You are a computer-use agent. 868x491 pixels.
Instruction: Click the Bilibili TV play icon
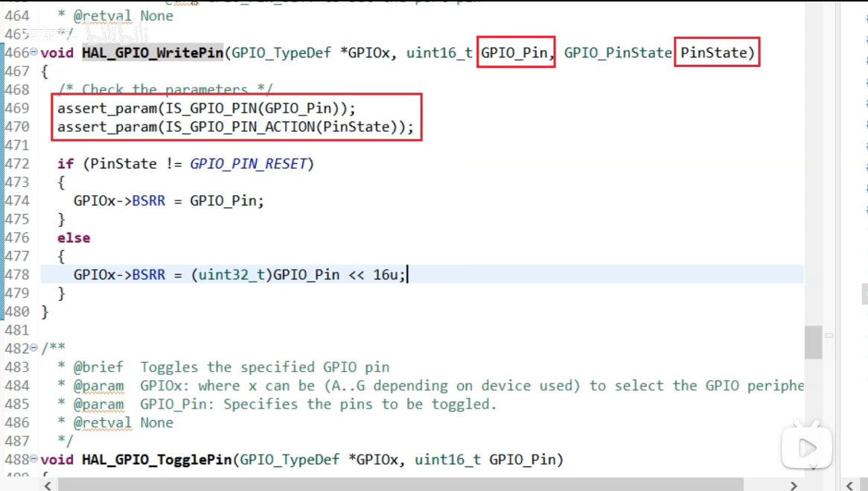point(806,448)
